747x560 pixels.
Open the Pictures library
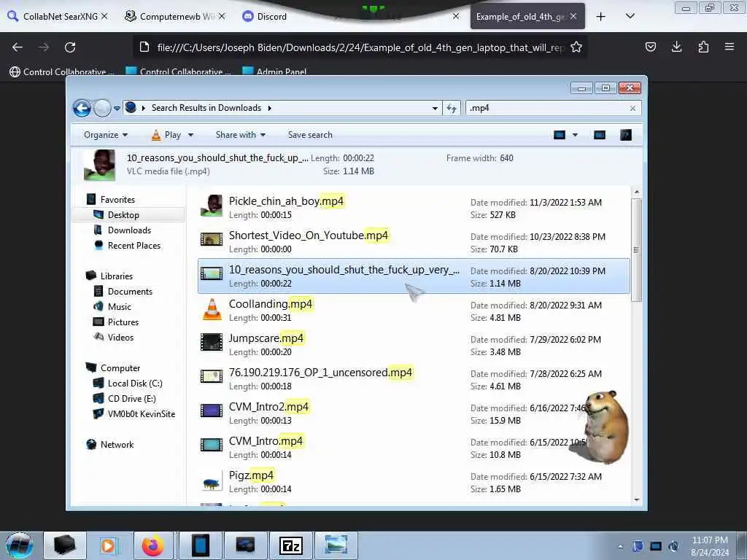click(x=123, y=322)
